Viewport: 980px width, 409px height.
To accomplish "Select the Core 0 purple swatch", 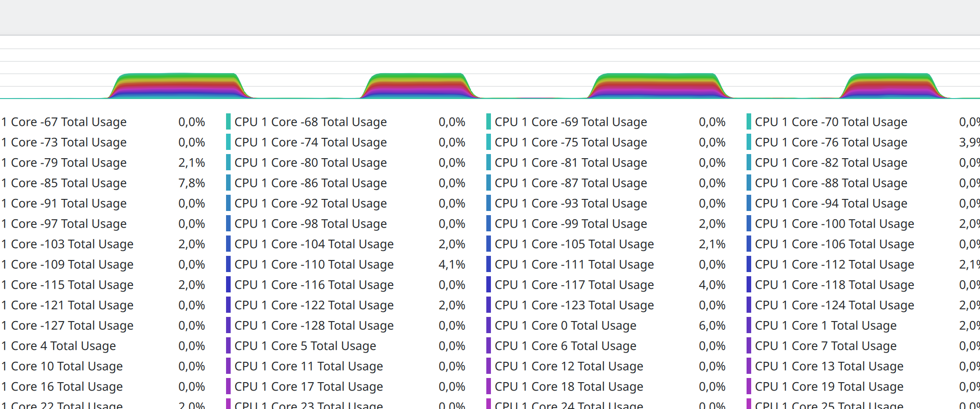I will point(489,325).
